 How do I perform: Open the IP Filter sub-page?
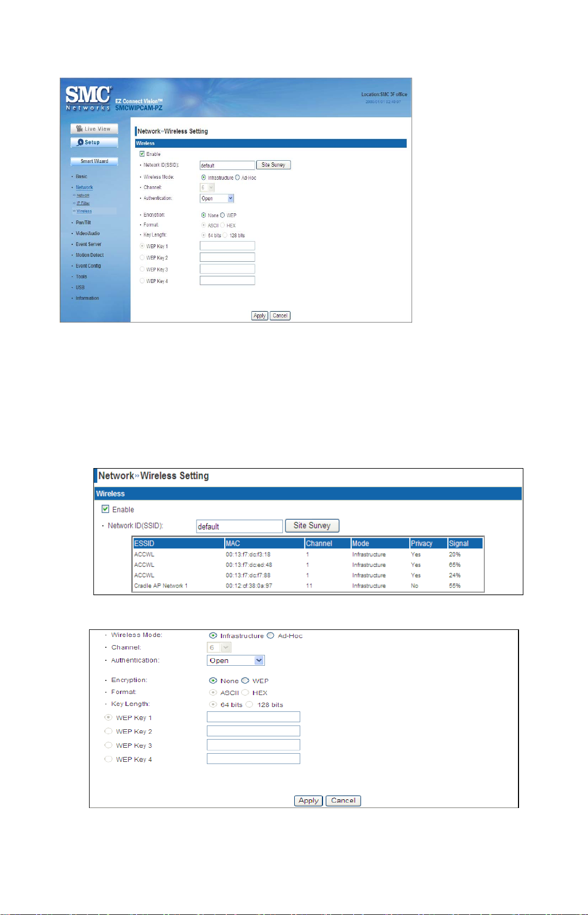[x=83, y=203]
